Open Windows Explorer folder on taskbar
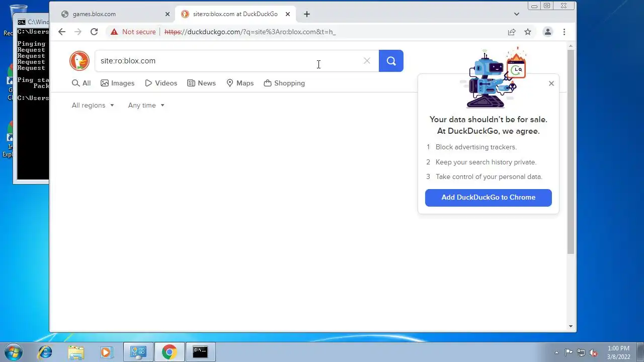Viewport: 644px width, 362px height. [76, 352]
